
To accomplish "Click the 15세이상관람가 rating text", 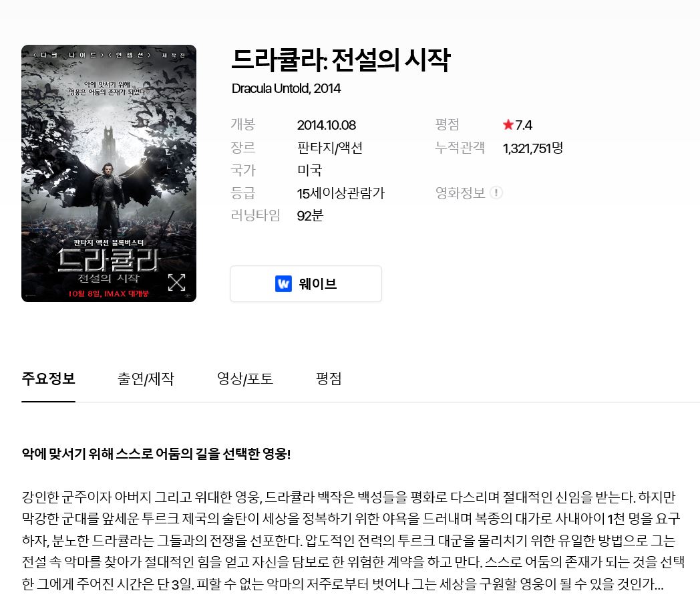I will [x=341, y=193].
